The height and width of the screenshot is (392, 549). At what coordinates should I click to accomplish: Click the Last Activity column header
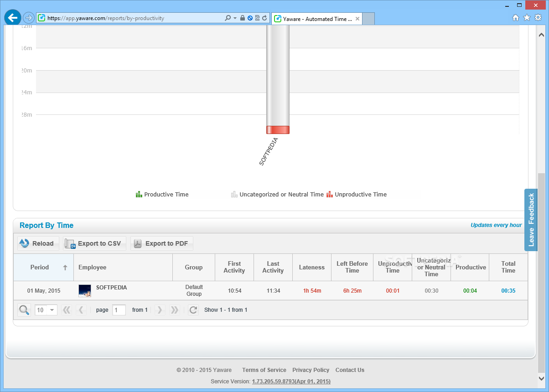pos(273,267)
